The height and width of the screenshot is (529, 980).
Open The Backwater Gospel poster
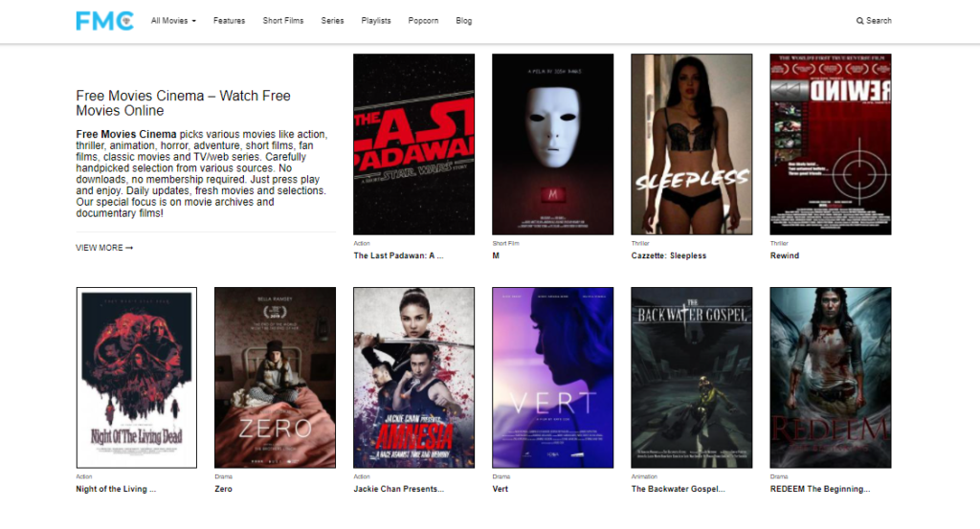(x=691, y=377)
